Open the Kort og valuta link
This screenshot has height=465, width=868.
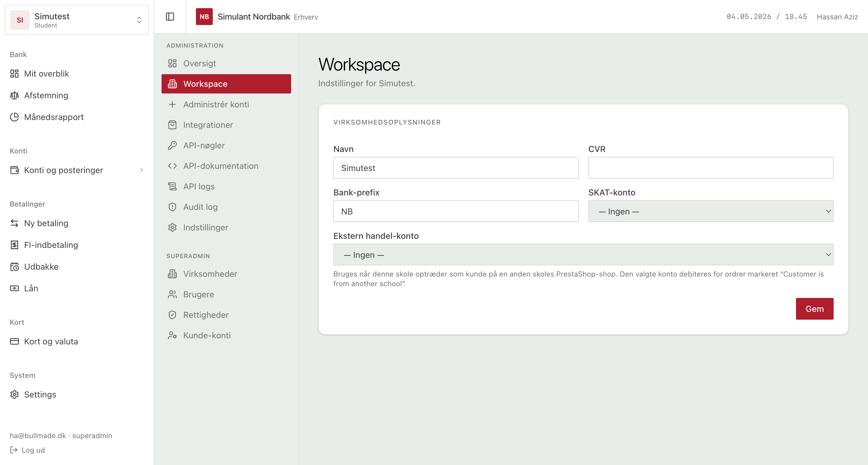point(77,341)
